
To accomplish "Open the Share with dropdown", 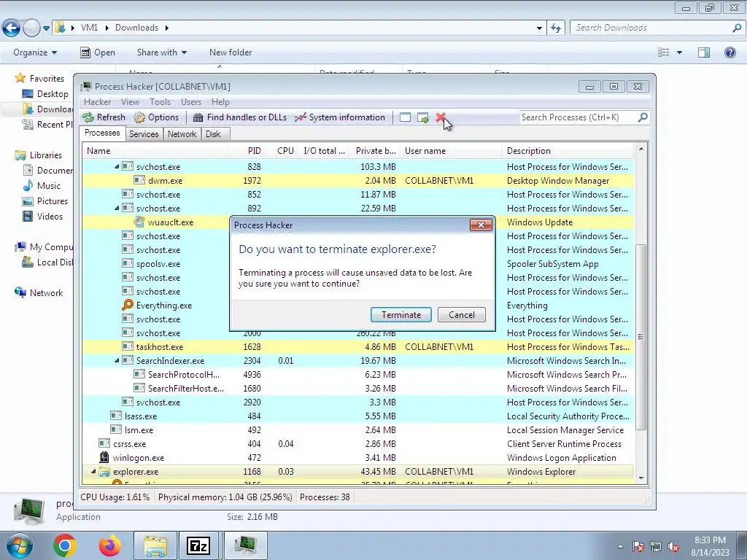I will coord(161,52).
